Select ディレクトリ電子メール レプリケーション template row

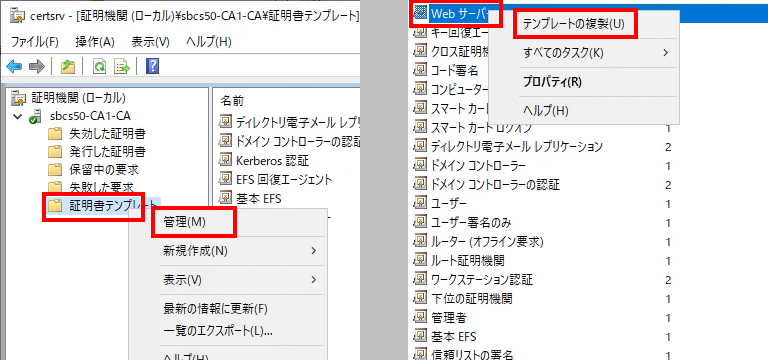[517, 146]
